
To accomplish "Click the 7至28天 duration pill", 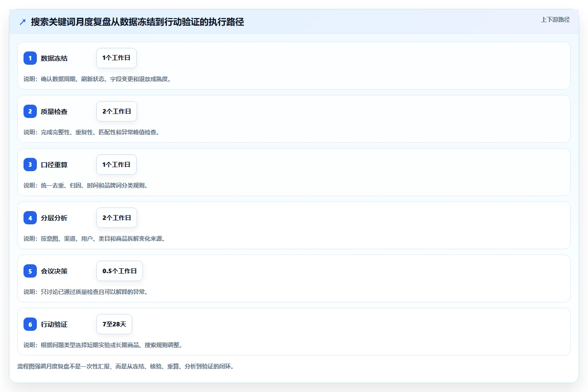I will coord(114,324).
